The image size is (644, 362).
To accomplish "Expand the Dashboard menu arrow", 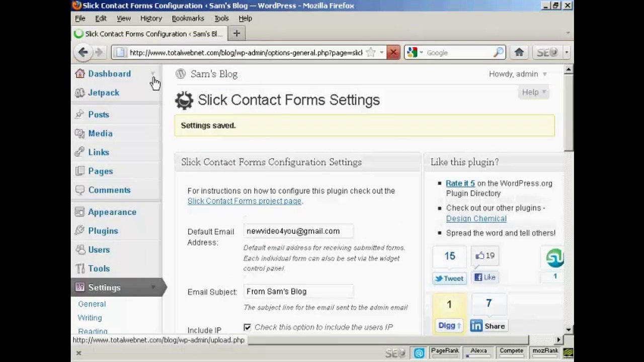I will pyautogui.click(x=153, y=74).
